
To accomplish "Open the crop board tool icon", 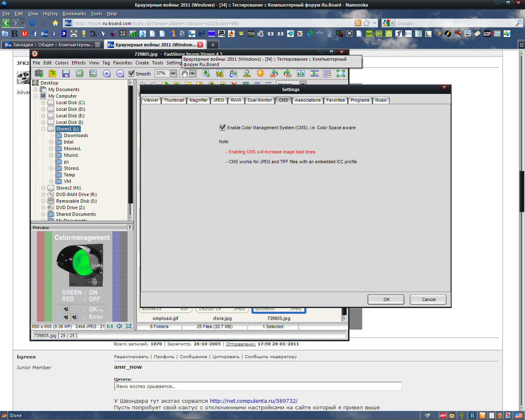I will [220, 73].
